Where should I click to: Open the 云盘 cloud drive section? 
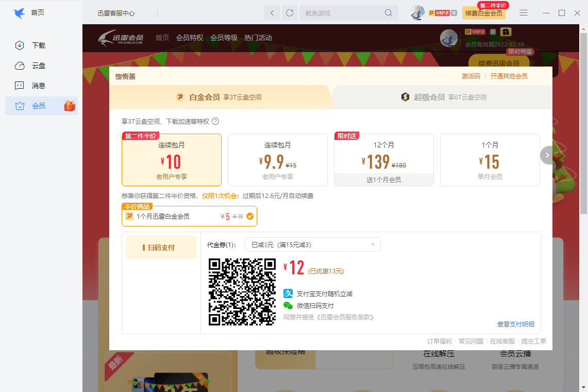[30, 66]
